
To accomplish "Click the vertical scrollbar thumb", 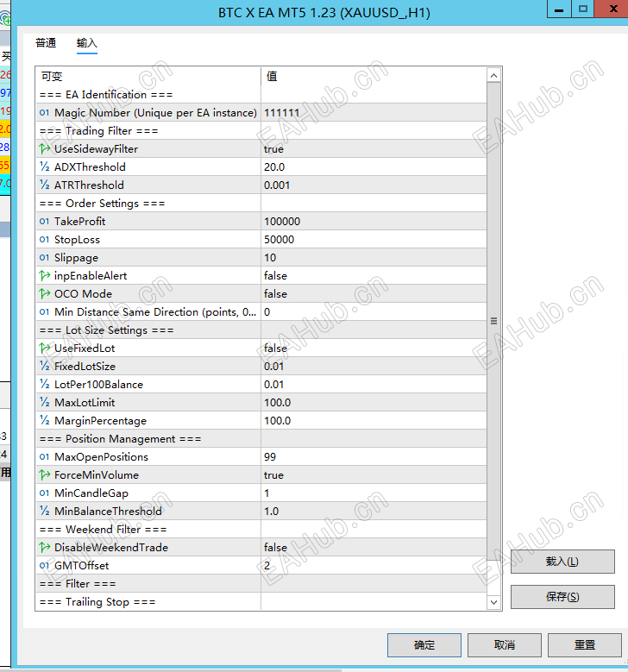I will coord(493,321).
